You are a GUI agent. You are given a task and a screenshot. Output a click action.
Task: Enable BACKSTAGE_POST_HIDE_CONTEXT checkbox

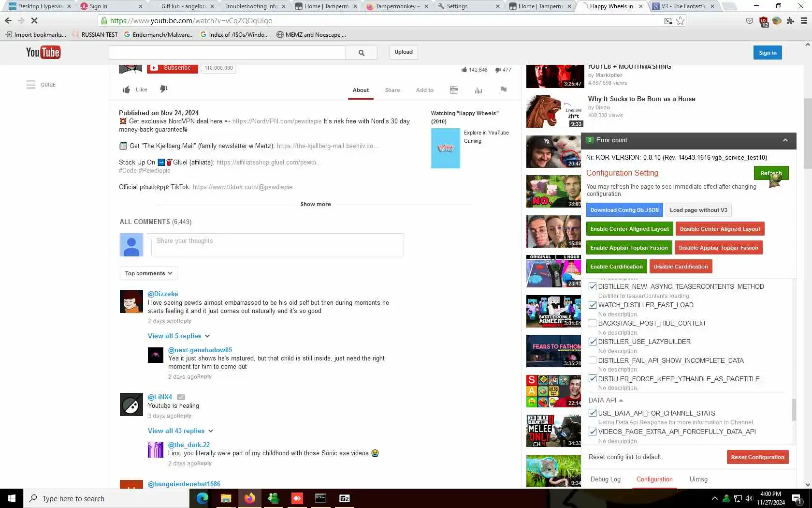pyautogui.click(x=593, y=323)
